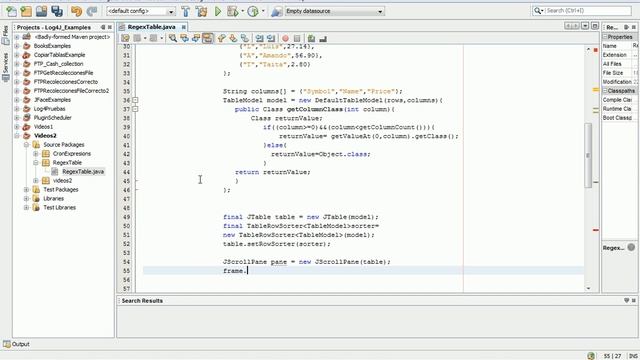Expand the Test Packages node
Viewport: 640px width, 360px height.
click(26, 189)
